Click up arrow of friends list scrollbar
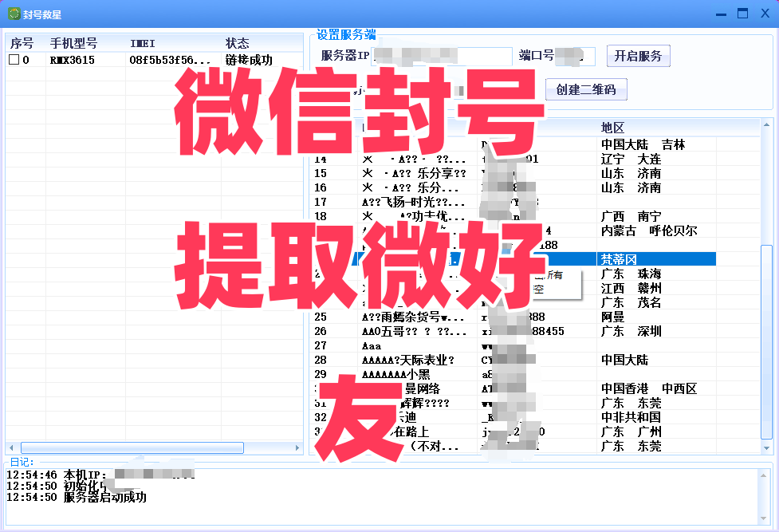Screen dimensions: 779x532 click(766, 124)
